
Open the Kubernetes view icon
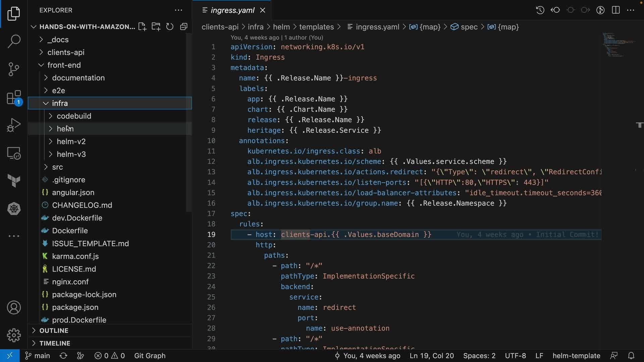(x=14, y=209)
